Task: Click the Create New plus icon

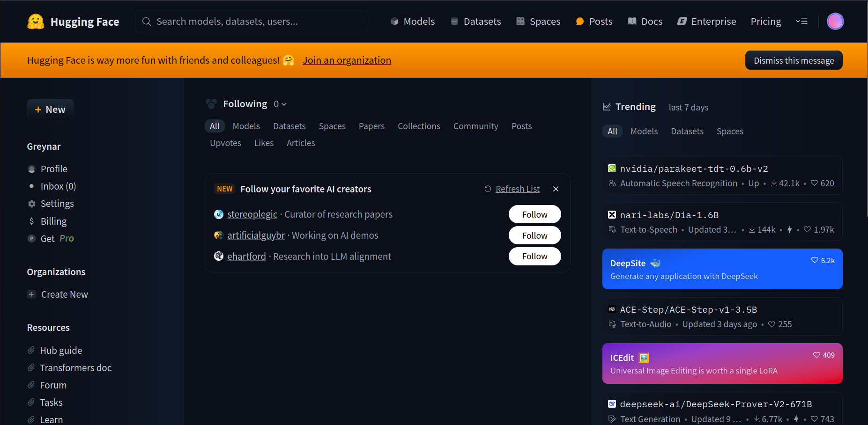Action: [31, 294]
